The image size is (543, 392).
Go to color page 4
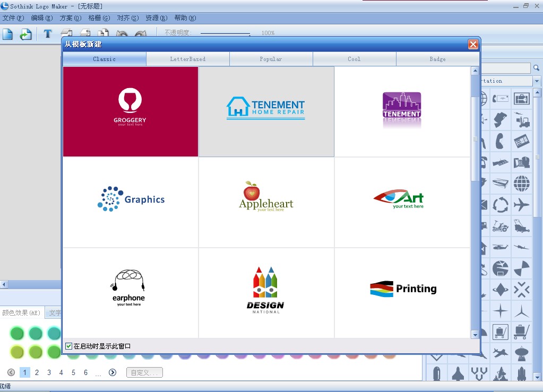(x=61, y=372)
